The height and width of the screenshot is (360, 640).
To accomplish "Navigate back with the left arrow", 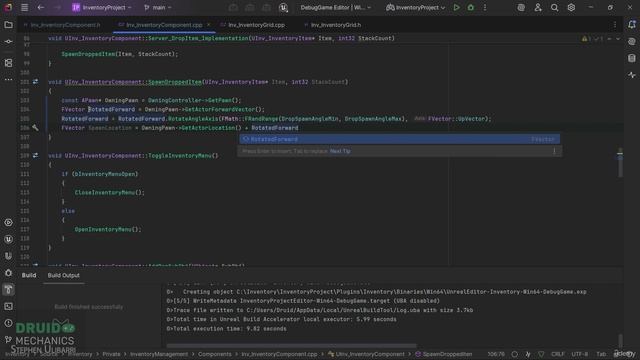I will click(x=41, y=7).
